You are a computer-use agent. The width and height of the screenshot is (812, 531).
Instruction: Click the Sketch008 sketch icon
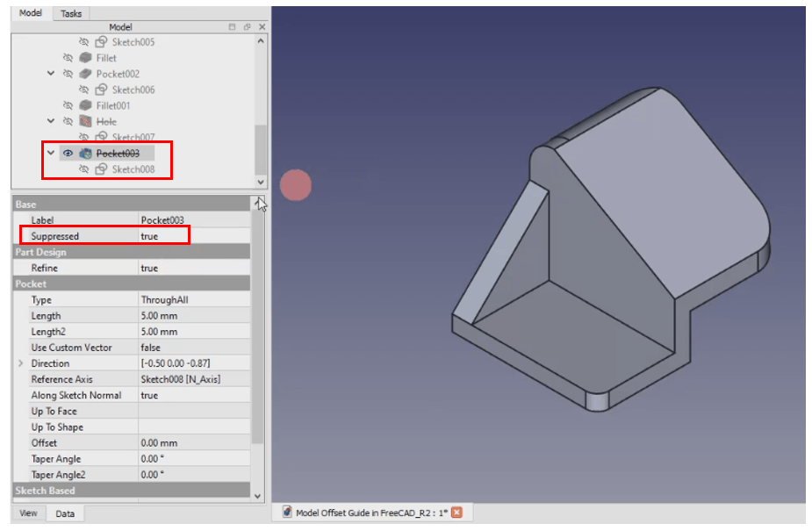102,169
